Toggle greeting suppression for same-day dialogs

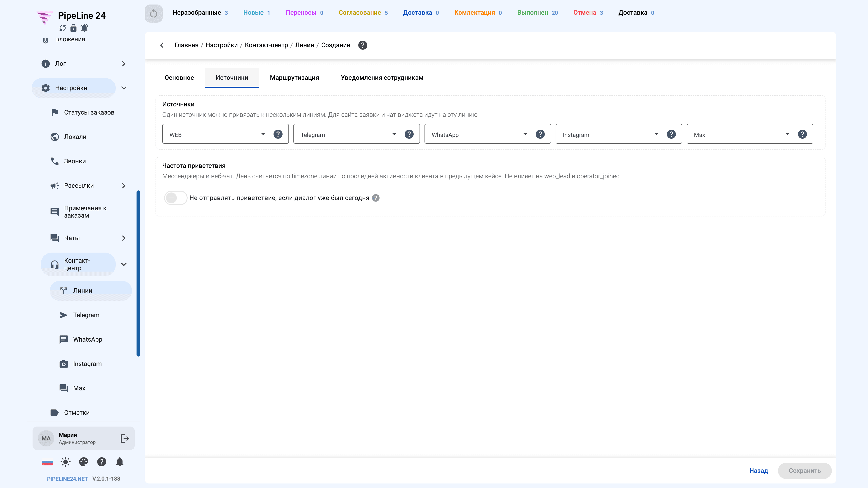tap(175, 198)
